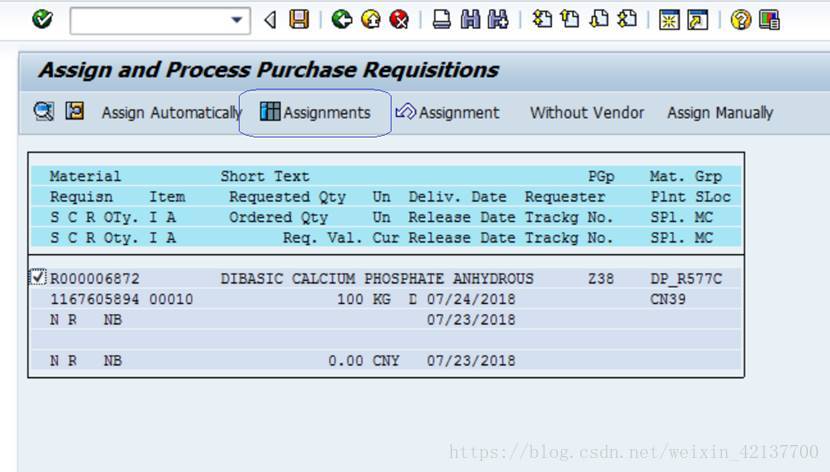Viewport: 830px width, 472px height.
Task: Click the Generate Shortcut icon
Action: 698,20
